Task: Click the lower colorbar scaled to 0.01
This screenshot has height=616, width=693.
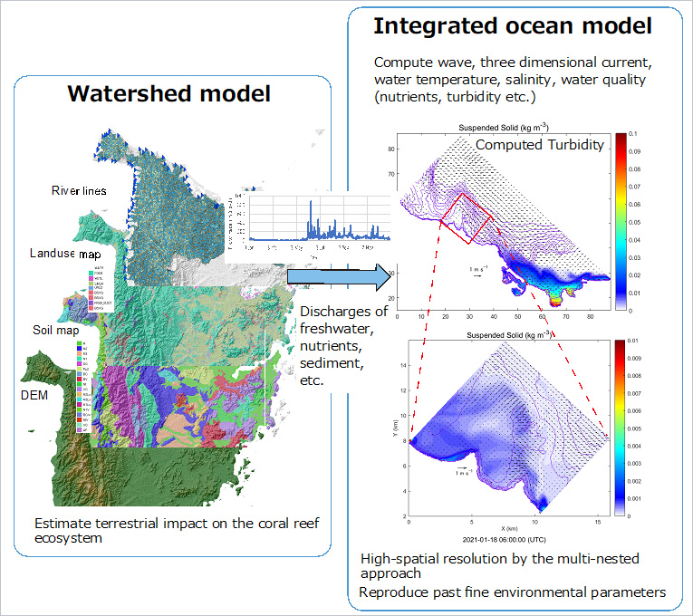Action: (621, 428)
